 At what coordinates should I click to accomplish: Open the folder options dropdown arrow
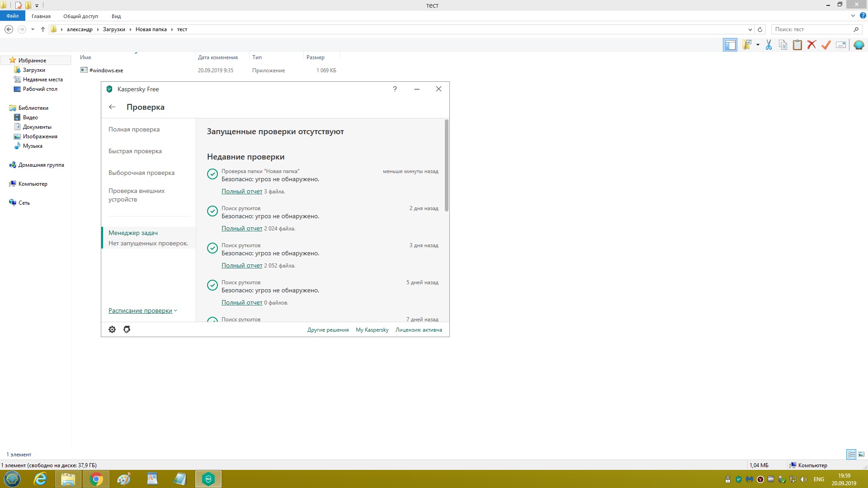pyautogui.click(x=758, y=45)
